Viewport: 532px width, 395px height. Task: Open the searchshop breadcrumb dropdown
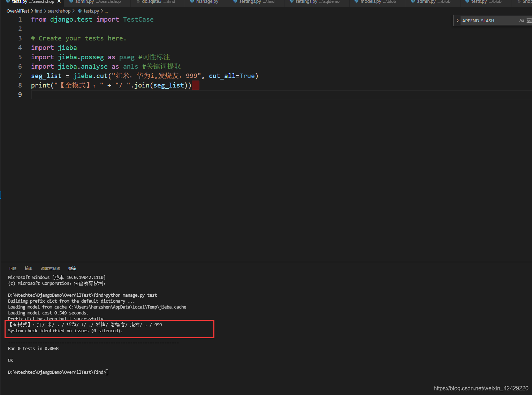[59, 11]
